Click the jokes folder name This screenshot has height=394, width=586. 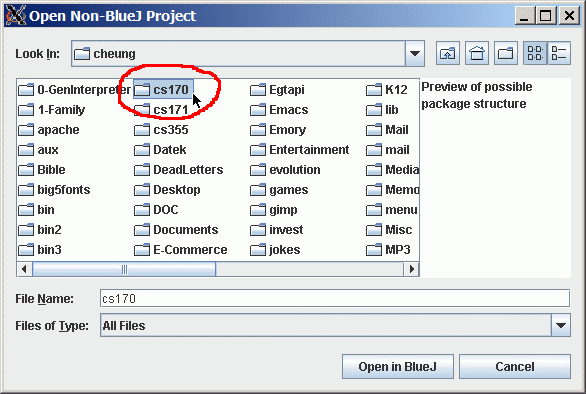(284, 250)
